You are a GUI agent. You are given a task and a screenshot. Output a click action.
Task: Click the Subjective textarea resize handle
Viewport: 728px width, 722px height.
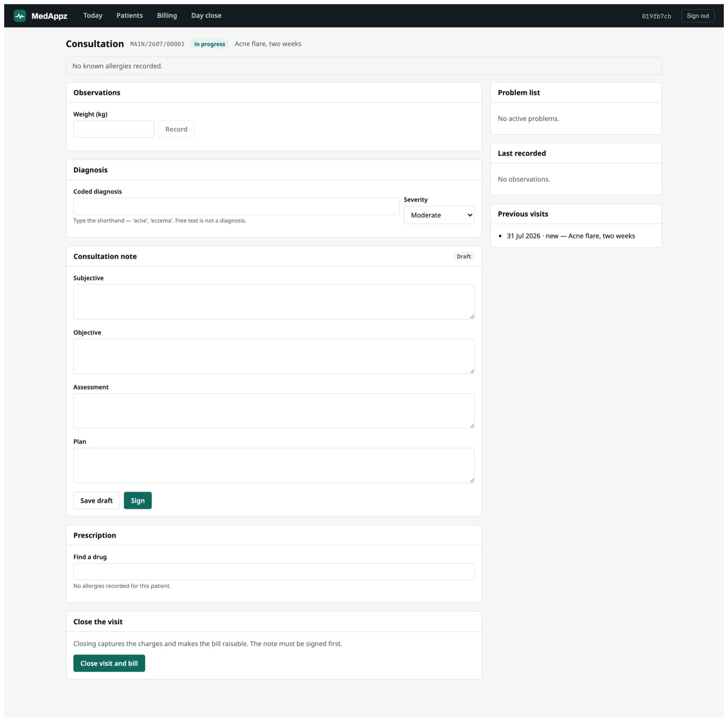472,316
